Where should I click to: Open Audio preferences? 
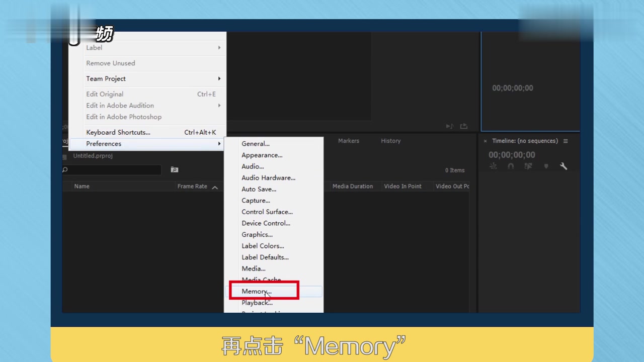click(253, 166)
